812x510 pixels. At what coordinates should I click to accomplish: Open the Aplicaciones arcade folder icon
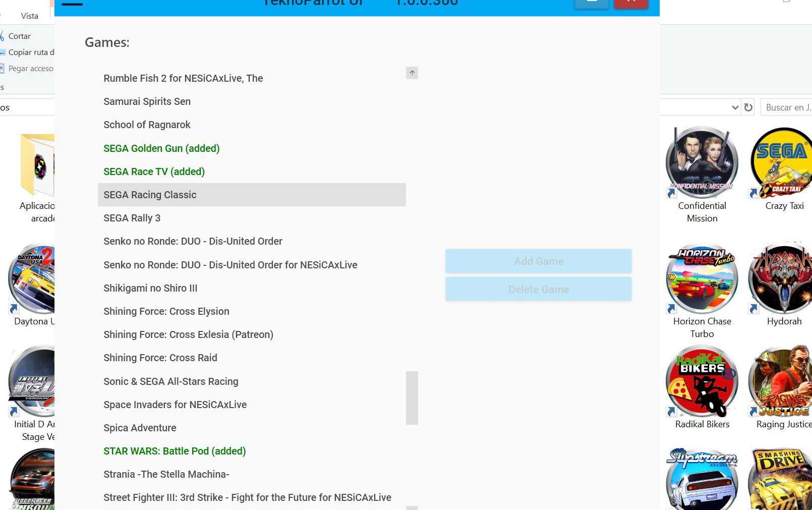point(37,164)
